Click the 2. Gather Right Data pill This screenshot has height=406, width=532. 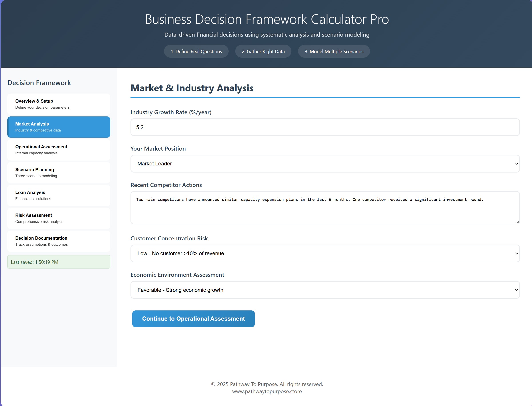[x=263, y=51]
